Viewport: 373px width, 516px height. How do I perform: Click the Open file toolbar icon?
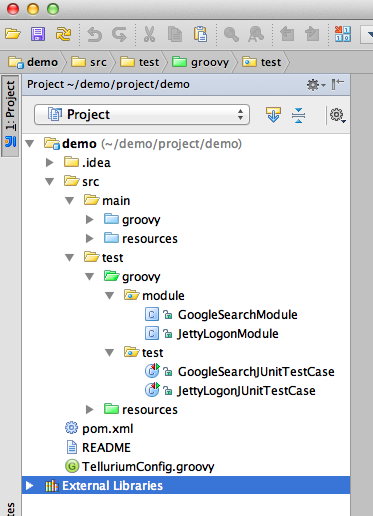pyautogui.click(x=13, y=34)
